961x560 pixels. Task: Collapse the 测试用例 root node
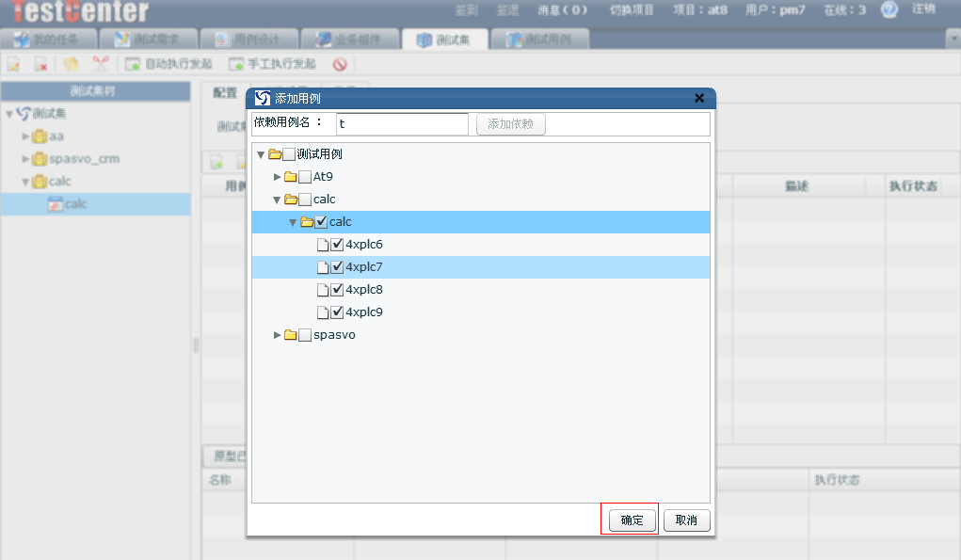(x=261, y=154)
